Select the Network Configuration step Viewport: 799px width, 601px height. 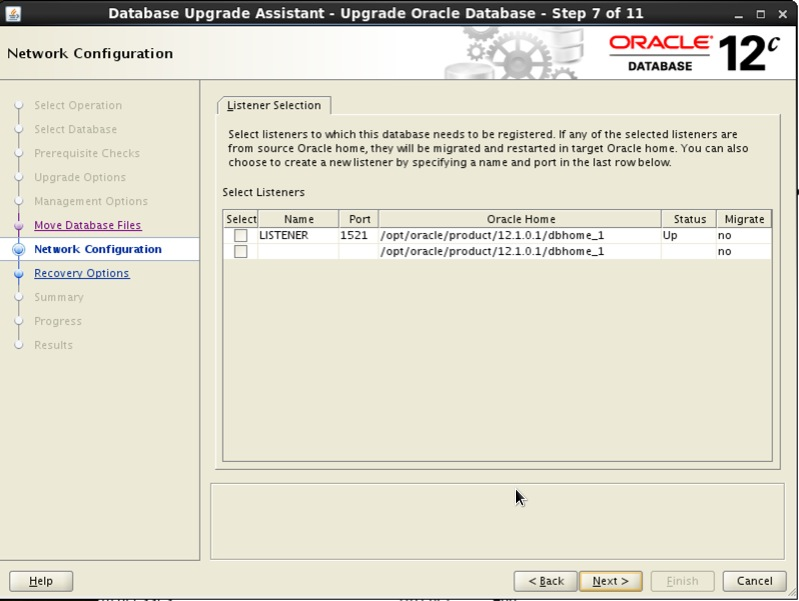(x=98, y=249)
